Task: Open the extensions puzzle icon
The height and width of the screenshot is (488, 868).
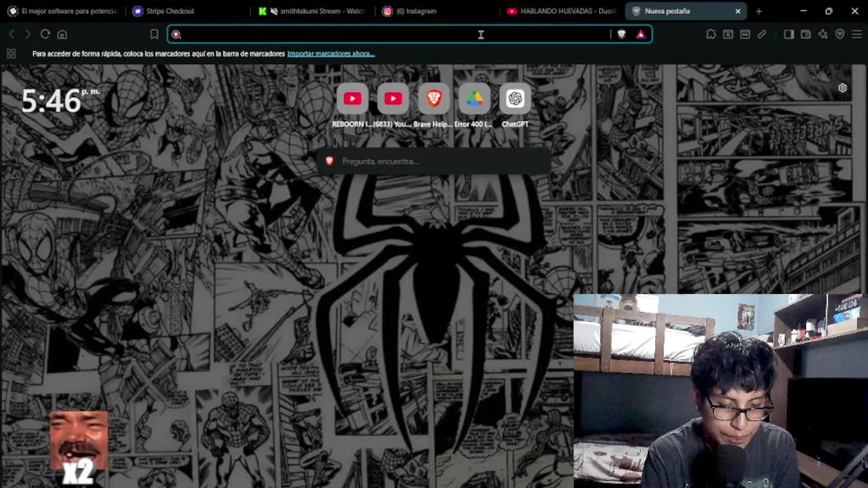Action: pyautogui.click(x=711, y=35)
